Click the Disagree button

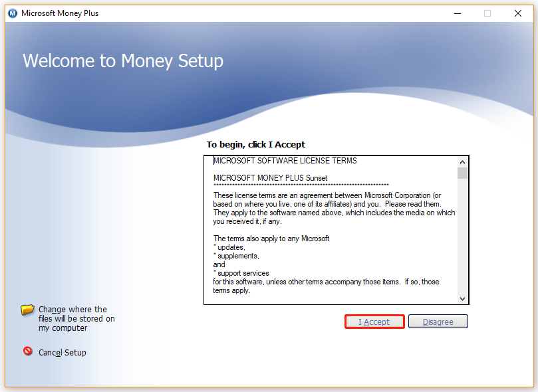(x=438, y=322)
